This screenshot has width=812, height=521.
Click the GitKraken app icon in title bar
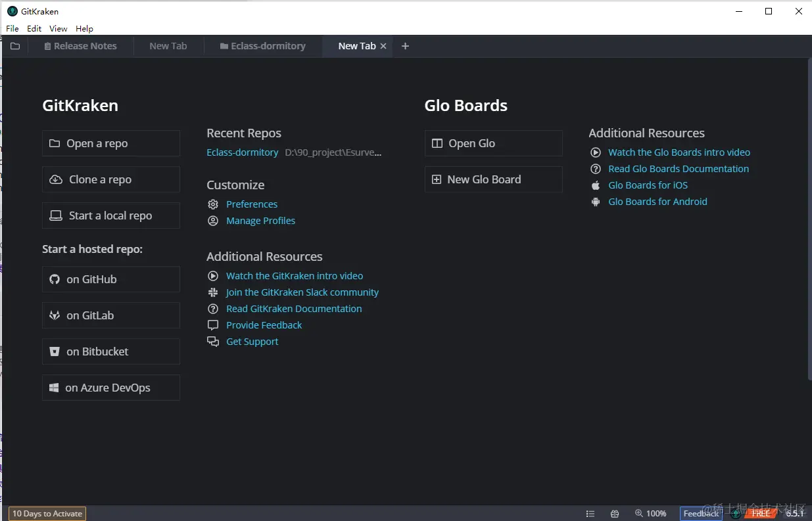(x=12, y=11)
